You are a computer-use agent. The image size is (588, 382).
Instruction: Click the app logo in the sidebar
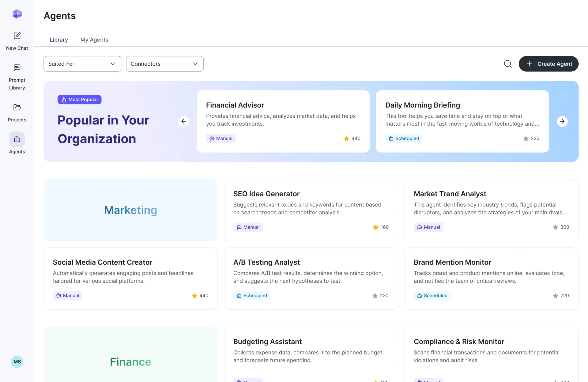pos(17,14)
